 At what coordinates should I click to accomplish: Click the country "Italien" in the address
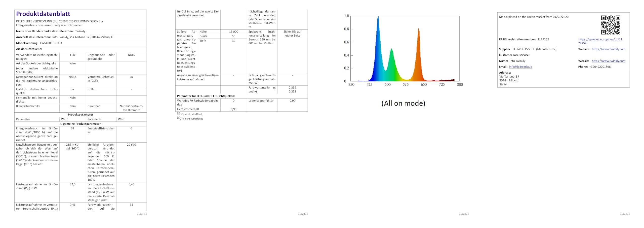click(504, 84)
